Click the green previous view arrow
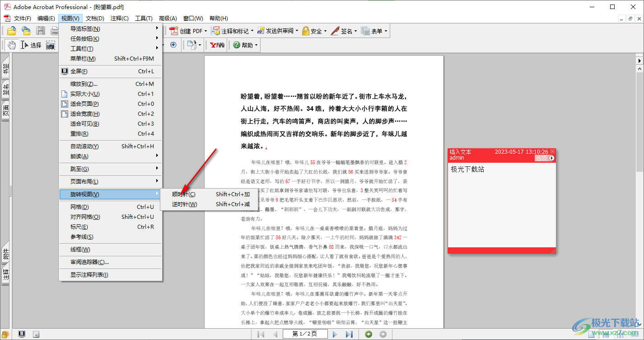Image resolution: width=644 pixels, height=340 pixels. tap(369, 334)
